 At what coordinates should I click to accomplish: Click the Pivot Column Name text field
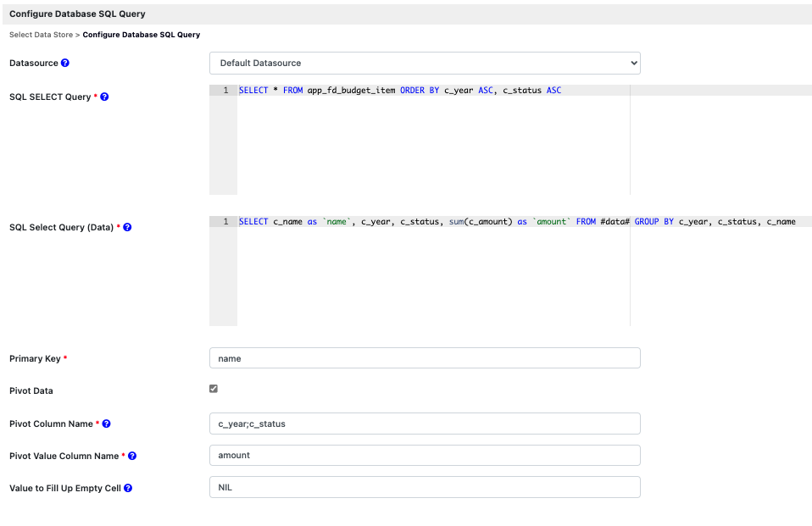[425, 424]
